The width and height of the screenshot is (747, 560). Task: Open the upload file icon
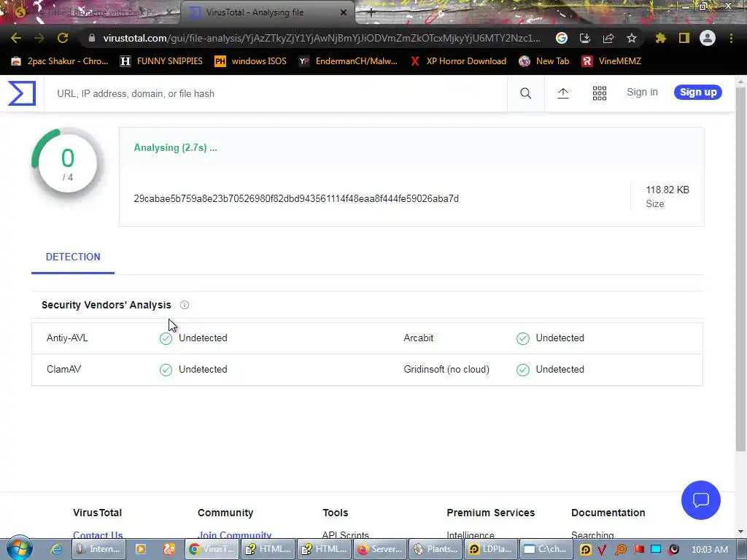coord(562,93)
